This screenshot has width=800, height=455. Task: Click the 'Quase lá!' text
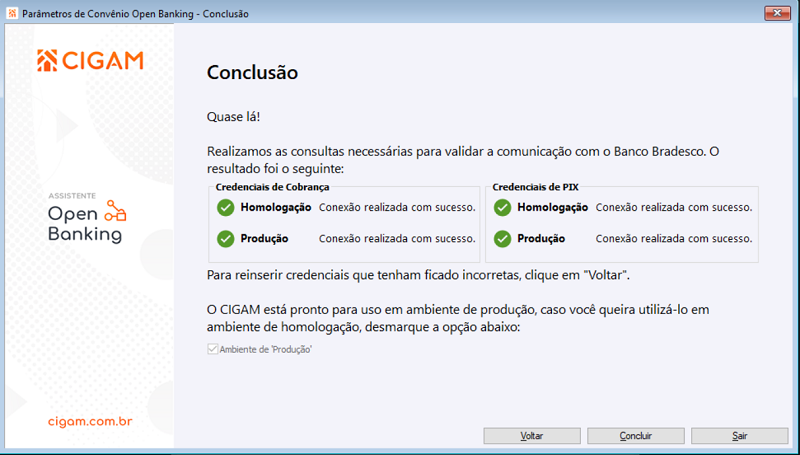click(233, 117)
